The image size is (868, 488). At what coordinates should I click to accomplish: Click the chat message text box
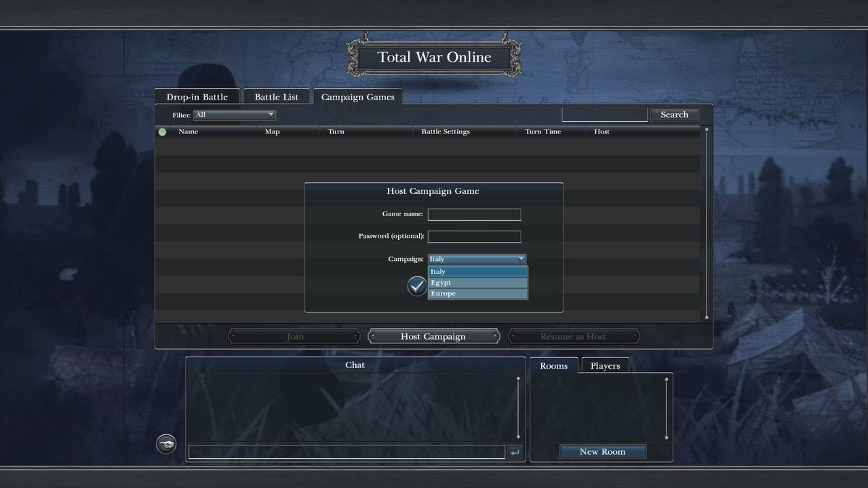(347, 452)
